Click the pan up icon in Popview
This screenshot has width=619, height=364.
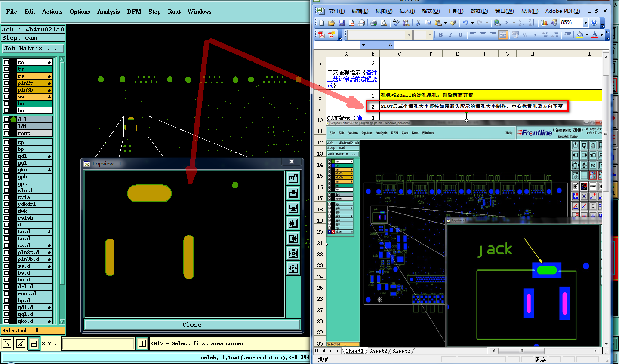coord(293,193)
